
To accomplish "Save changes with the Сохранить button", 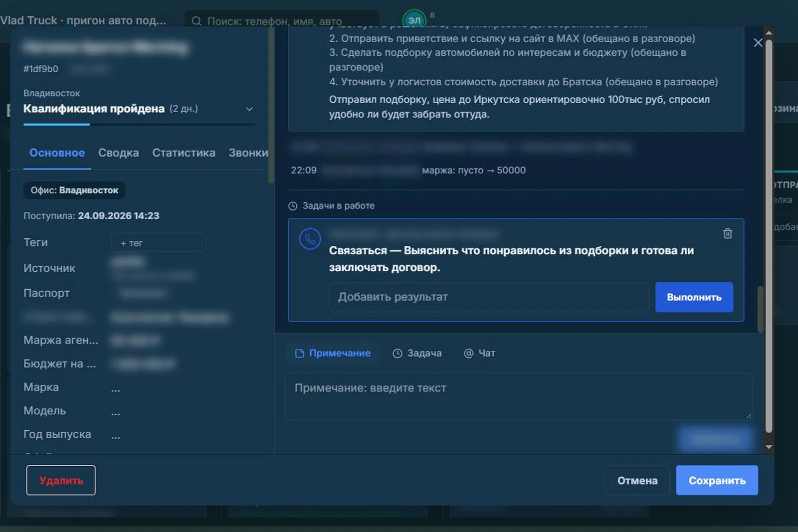I will point(717,480).
